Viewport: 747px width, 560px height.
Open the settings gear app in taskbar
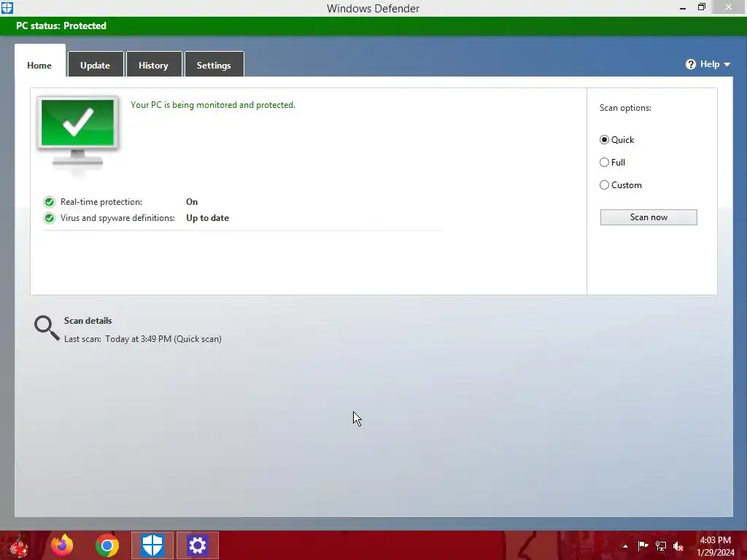tap(197, 545)
